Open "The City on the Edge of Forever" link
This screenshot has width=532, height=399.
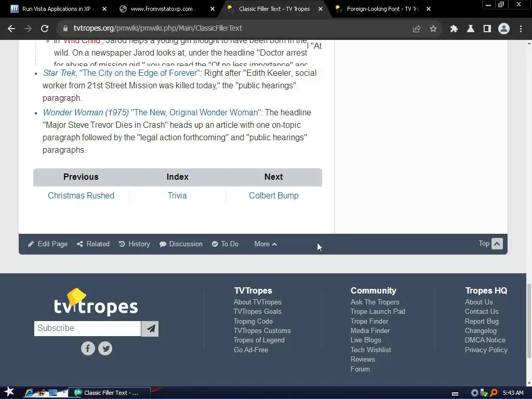click(140, 73)
